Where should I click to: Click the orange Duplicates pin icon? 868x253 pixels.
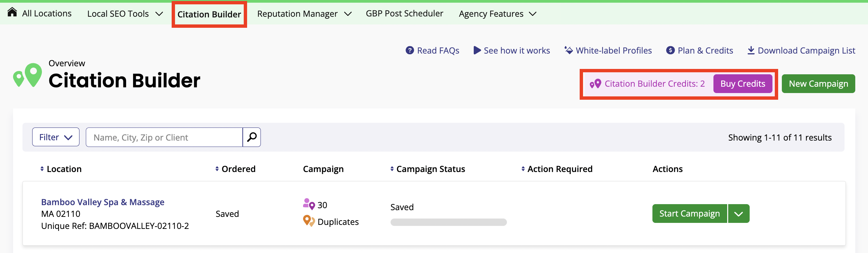(x=309, y=221)
